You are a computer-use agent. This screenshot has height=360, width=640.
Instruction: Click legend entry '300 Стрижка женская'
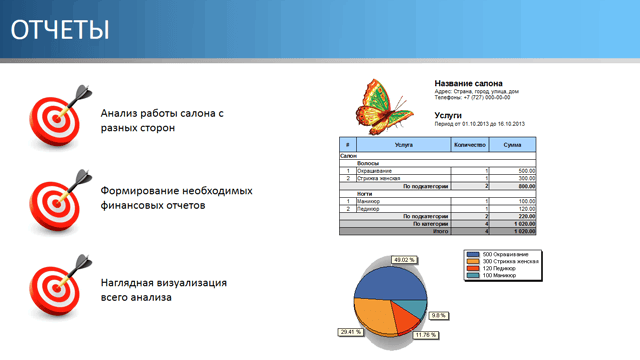511,261
